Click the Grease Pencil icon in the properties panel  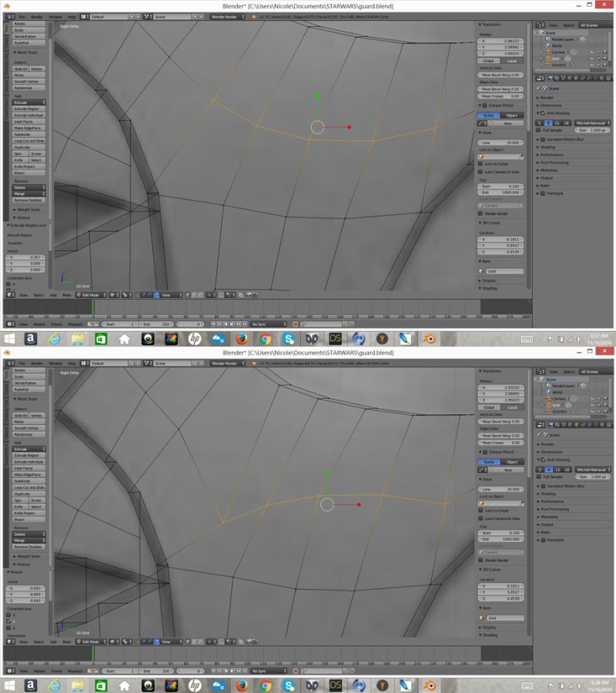484,105
